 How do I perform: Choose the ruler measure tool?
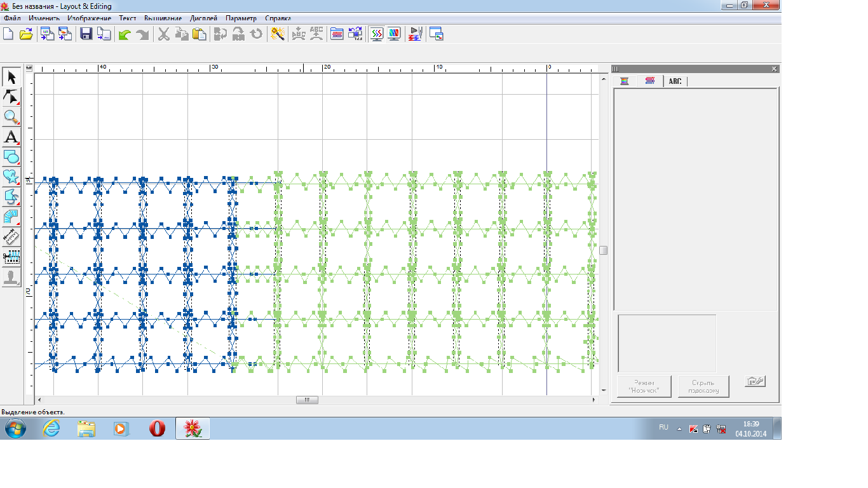click(11, 237)
